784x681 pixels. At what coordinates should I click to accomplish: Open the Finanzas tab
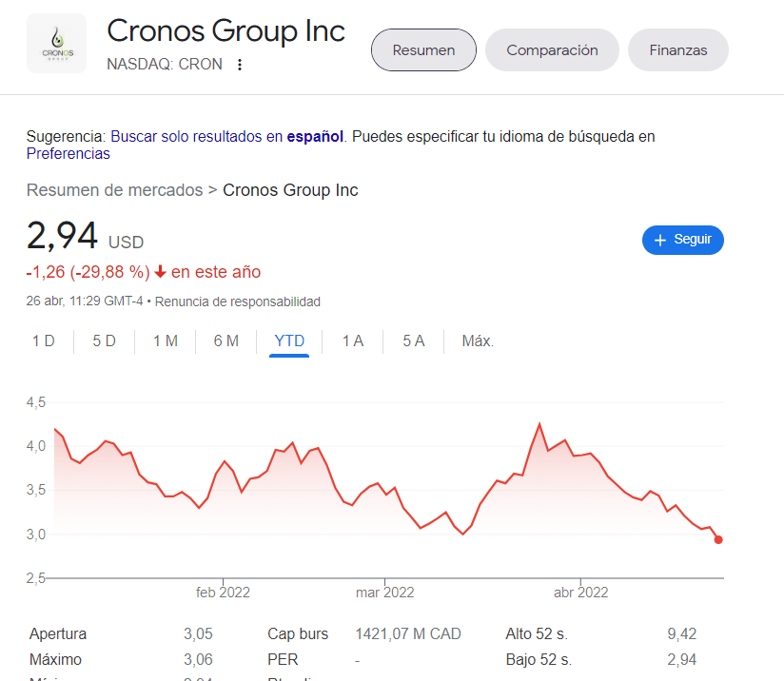(x=678, y=50)
